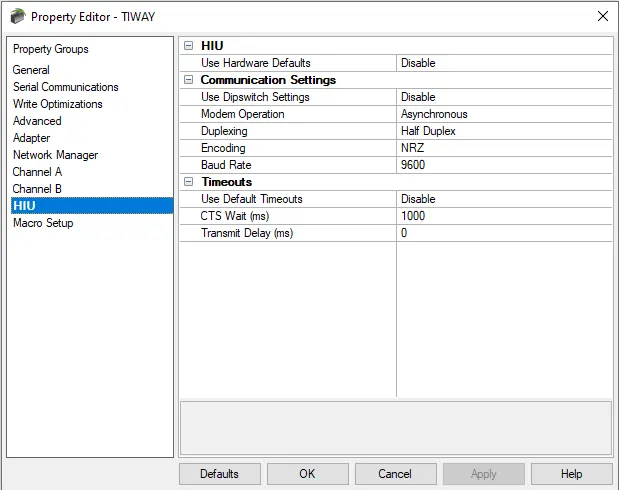
Task: Edit the Transmit Delay (ms) value 0
Action: (x=504, y=233)
